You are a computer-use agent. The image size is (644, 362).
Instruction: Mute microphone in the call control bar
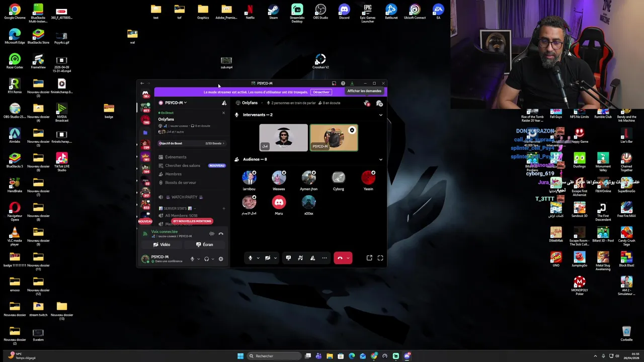click(x=250, y=258)
